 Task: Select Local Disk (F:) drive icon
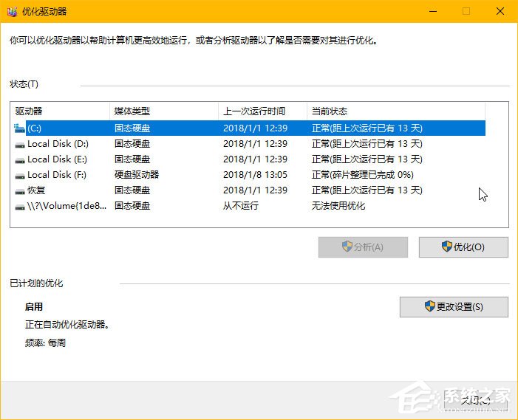pyautogui.click(x=20, y=176)
